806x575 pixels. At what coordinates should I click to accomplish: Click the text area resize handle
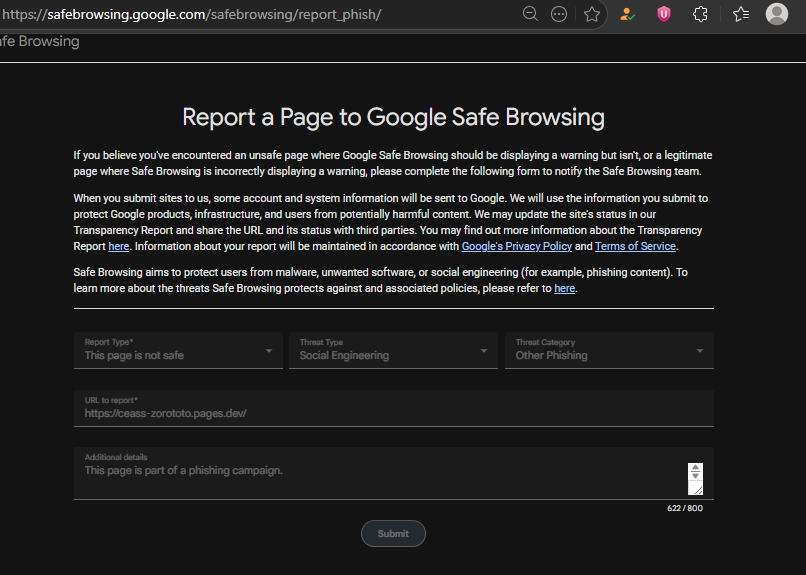click(x=698, y=490)
